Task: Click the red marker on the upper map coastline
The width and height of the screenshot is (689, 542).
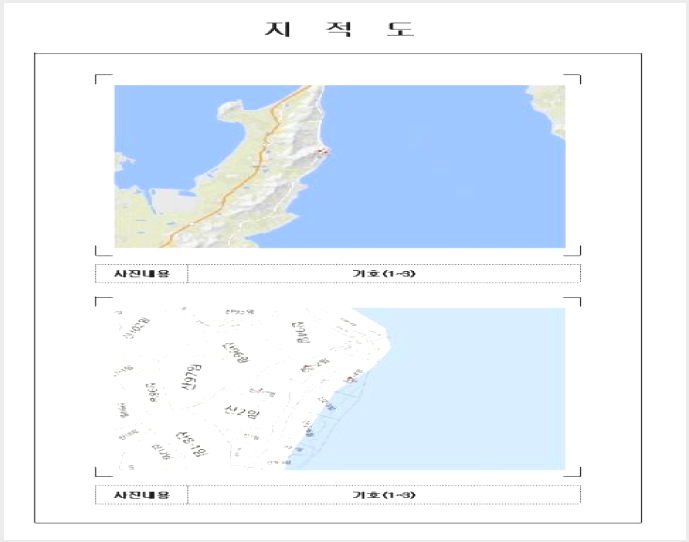Action: [x=323, y=152]
